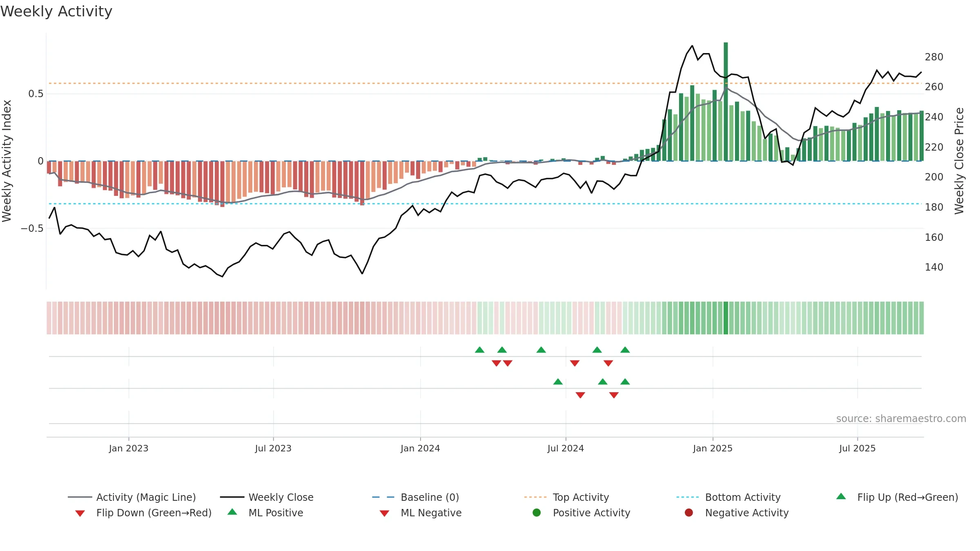Click the 280 price tick label
Image resolution: width=980 pixels, height=551 pixels.
pos(934,57)
